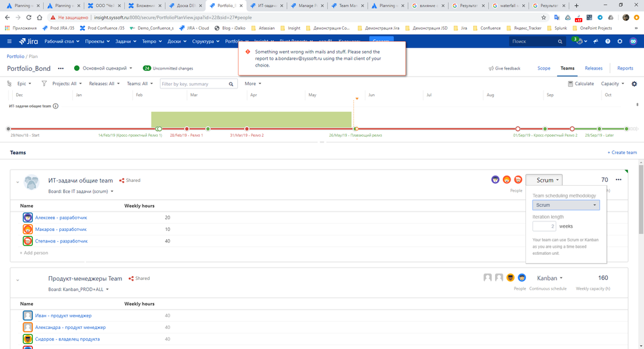Click the 28/Feb/19 Релиз 1 timeline marker
Image resolution: width=644 pixels, height=349 pixels.
click(x=186, y=128)
